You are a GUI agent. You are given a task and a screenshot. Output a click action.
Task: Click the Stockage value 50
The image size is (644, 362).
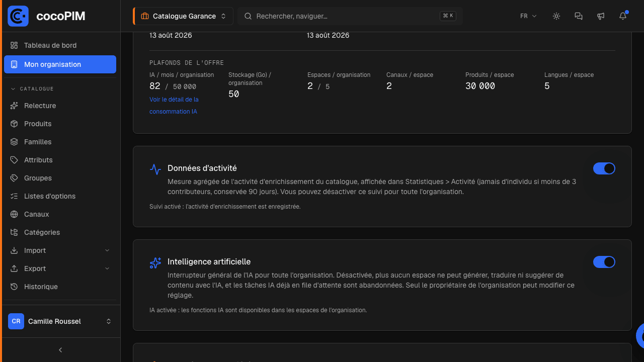point(233,94)
